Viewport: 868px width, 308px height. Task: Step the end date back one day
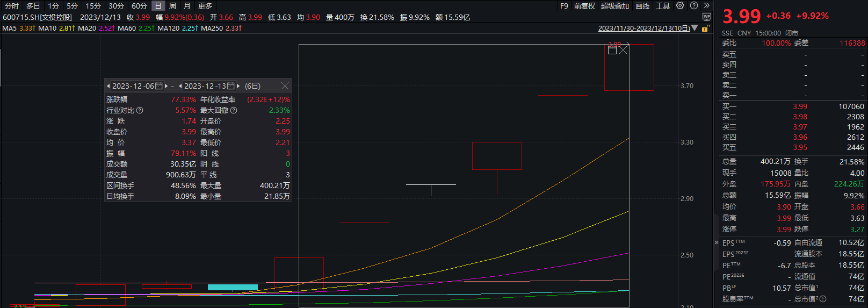click(180, 86)
